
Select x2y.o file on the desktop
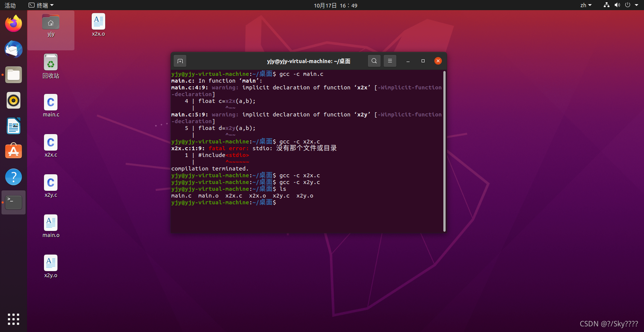[x=51, y=266]
